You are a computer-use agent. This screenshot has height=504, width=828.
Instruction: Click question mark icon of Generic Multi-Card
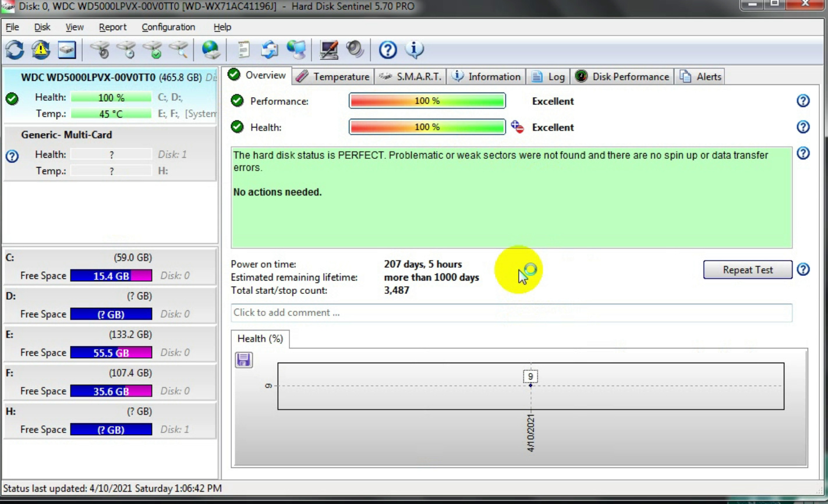12,156
